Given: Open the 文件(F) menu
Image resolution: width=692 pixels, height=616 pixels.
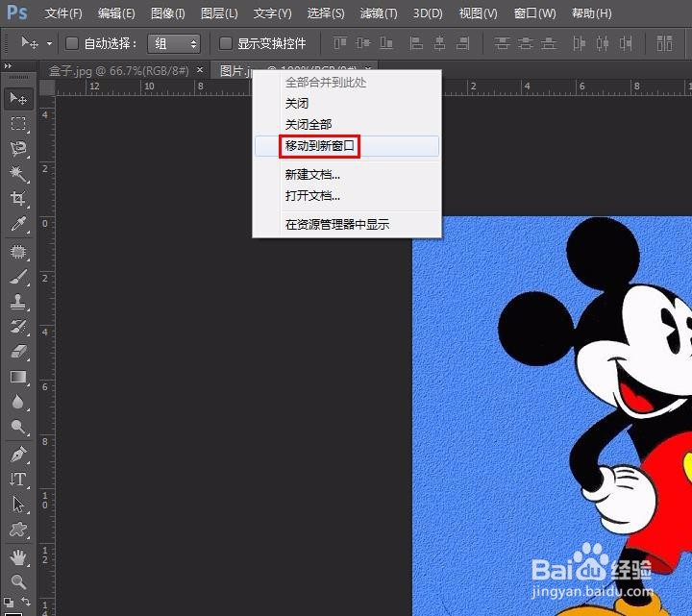Looking at the screenshot, I should pyautogui.click(x=63, y=13).
